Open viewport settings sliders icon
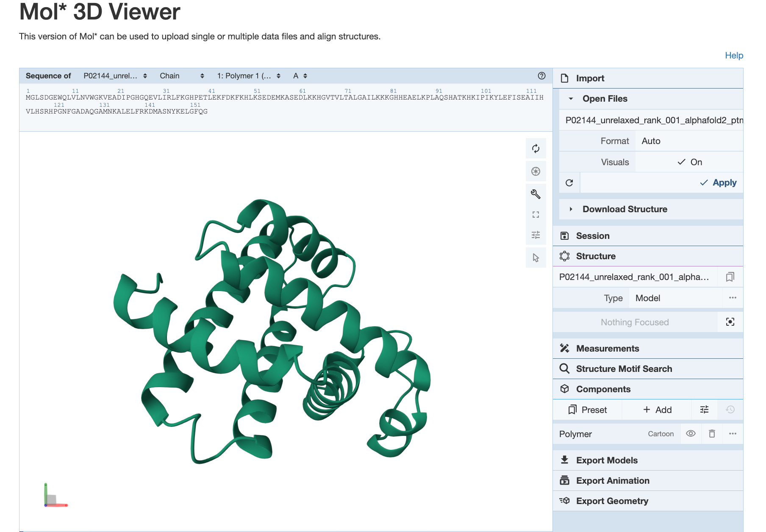This screenshot has width=766, height=532. tap(536, 235)
